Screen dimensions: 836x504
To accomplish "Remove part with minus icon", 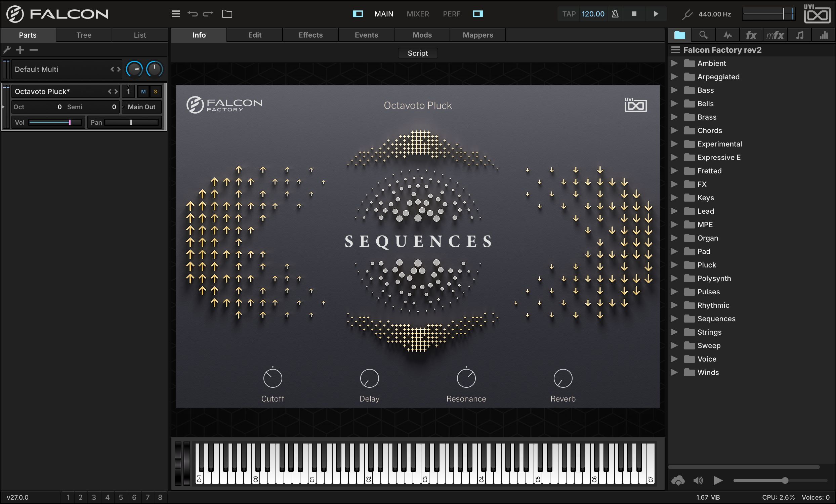I will pyautogui.click(x=33, y=50).
